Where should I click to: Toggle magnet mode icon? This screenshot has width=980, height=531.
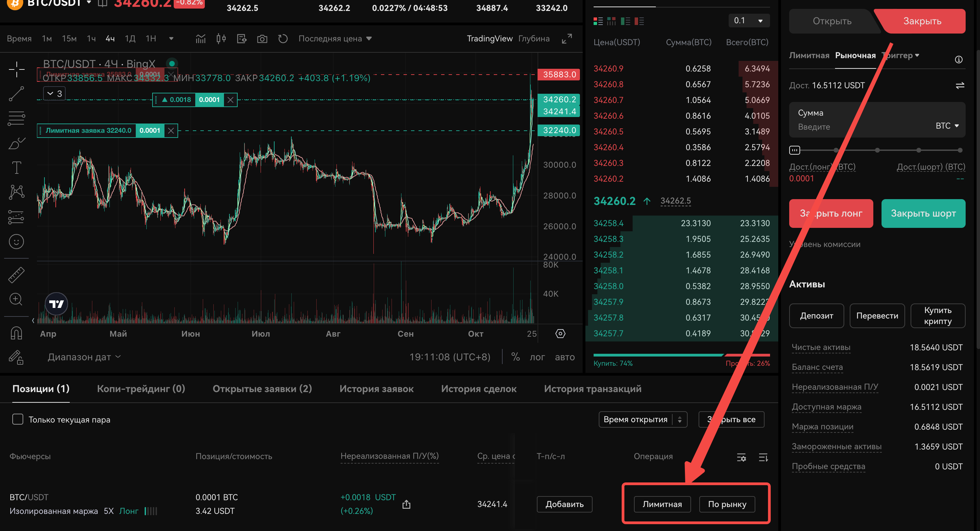coord(16,333)
